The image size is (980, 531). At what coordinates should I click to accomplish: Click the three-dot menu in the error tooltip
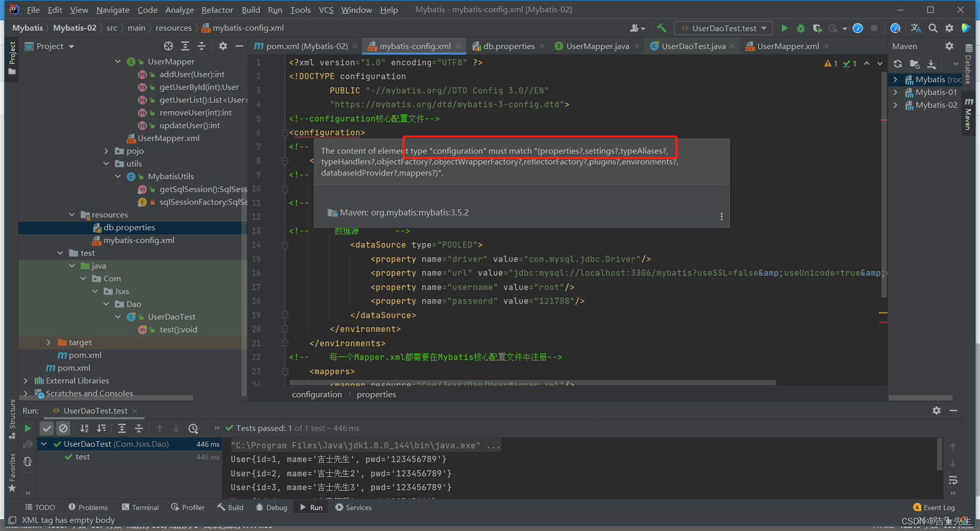click(x=721, y=216)
